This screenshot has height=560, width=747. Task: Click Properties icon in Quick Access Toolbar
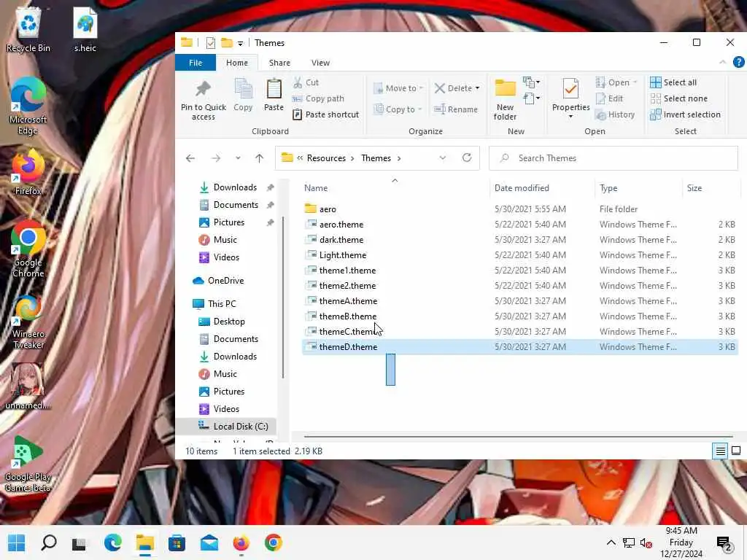click(x=211, y=43)
